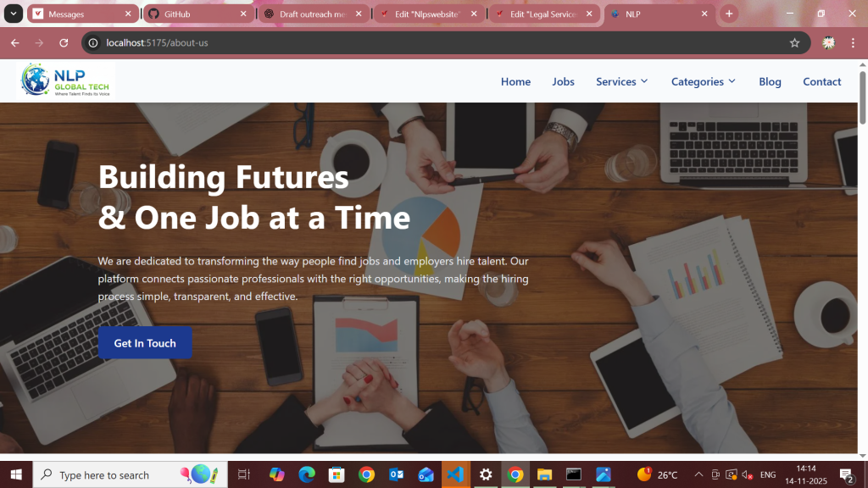
Task: Click the Get In Touch button
Action: [x=145, y=343]
